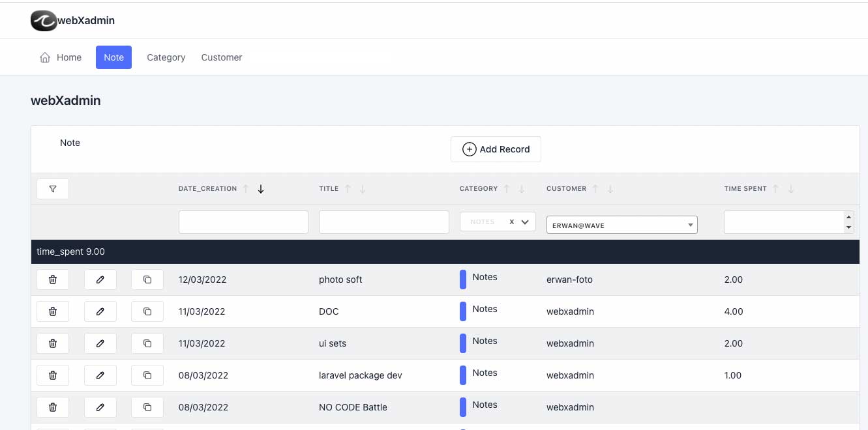Open the Customer menu item

pos(222,57)
